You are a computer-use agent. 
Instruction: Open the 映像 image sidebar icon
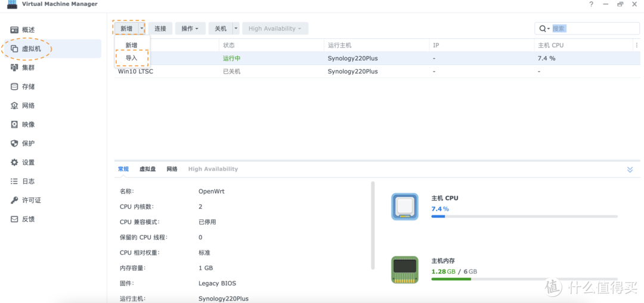click(14, 125)
